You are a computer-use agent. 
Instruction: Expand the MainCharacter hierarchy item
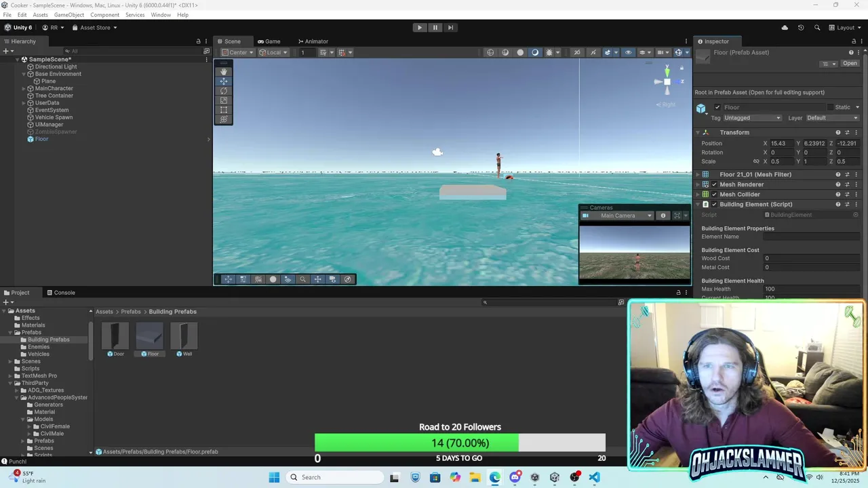[24, 89]
